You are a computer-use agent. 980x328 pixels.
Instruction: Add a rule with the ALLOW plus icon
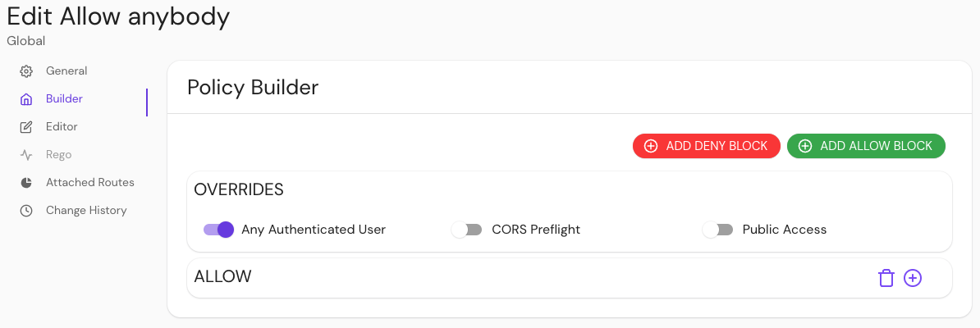pos(913,278)
